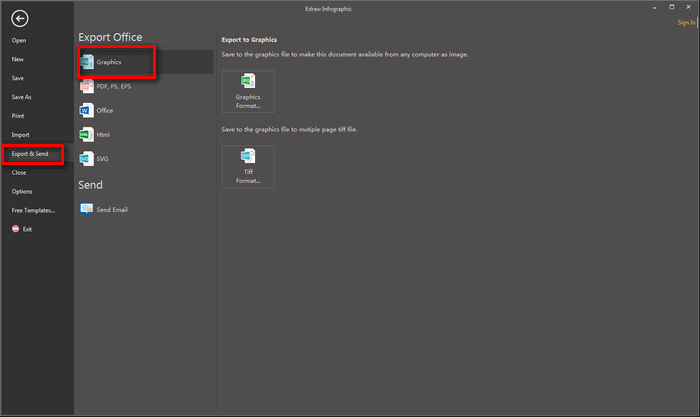Open the Graphics export option
Viewport: 700px width, 417px height.
[146, 62]
